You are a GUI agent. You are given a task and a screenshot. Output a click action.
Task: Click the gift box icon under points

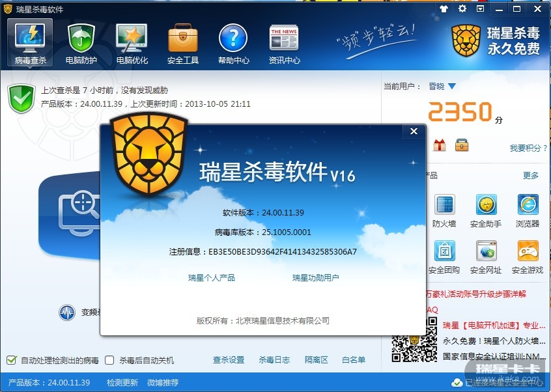[439, 145]
